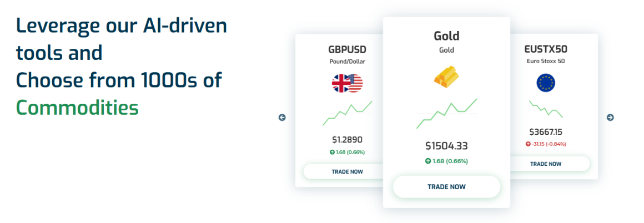Click the green Commodities heading word
This screenshot has height=223, width=644.
click(x=77, y=107)
